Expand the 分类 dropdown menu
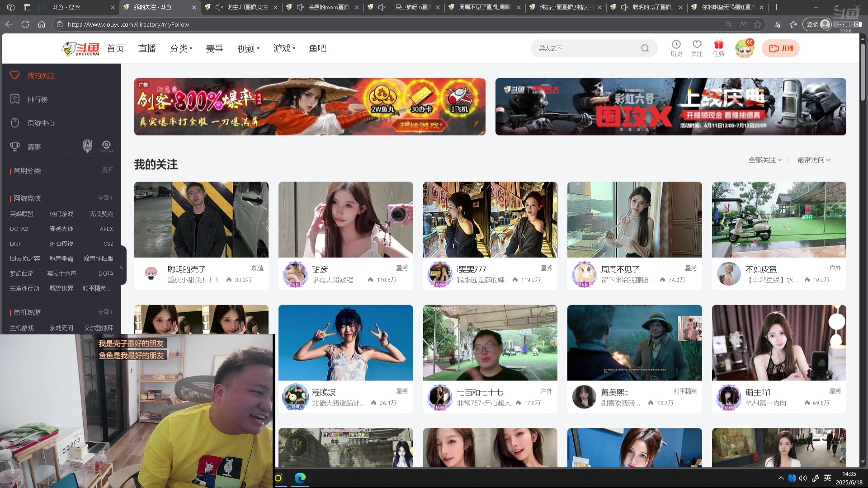Viewport: 868px width, 488px height. pyautogui.click(x=181, y=48)
